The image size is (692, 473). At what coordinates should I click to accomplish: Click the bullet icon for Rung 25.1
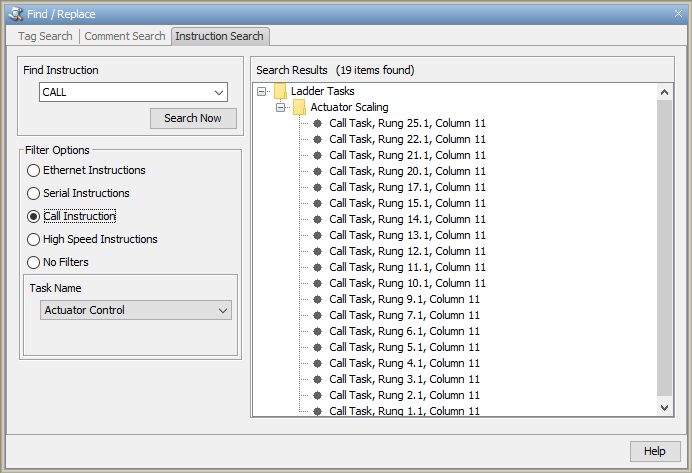point(317,123)
